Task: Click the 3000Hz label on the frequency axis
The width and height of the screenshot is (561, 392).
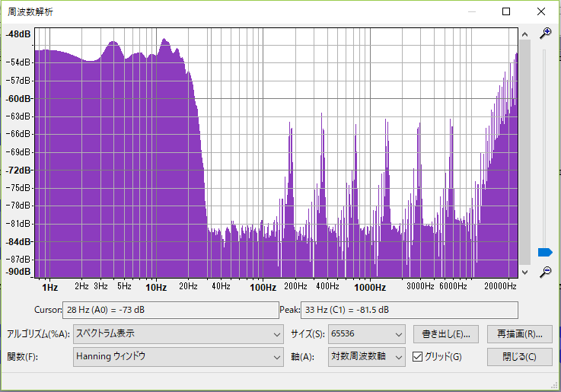Action: coord(420,286)
